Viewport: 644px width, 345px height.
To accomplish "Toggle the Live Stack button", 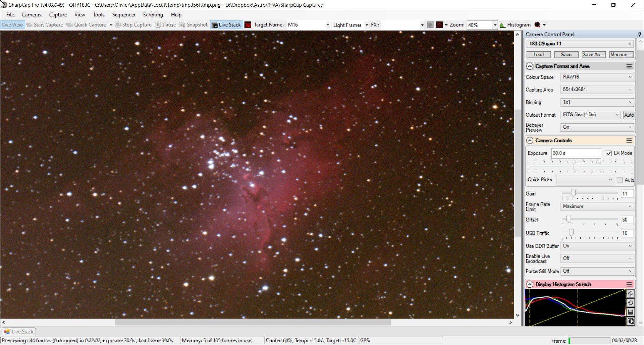I will (226, 25).
